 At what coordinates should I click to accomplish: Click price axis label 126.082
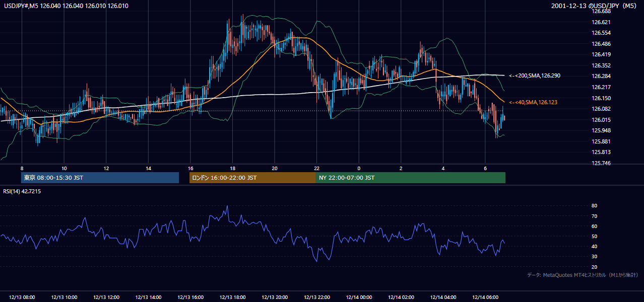coord(601,109)
